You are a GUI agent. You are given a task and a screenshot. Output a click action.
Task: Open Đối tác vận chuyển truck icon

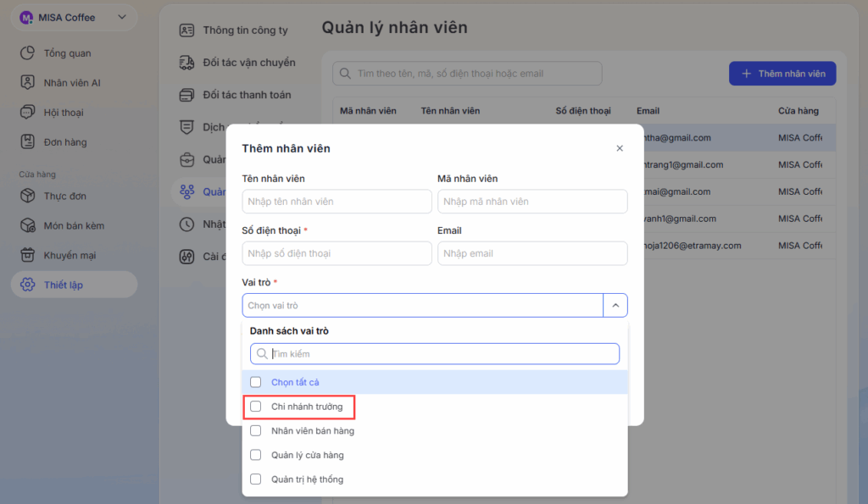[x=186, y=63]
